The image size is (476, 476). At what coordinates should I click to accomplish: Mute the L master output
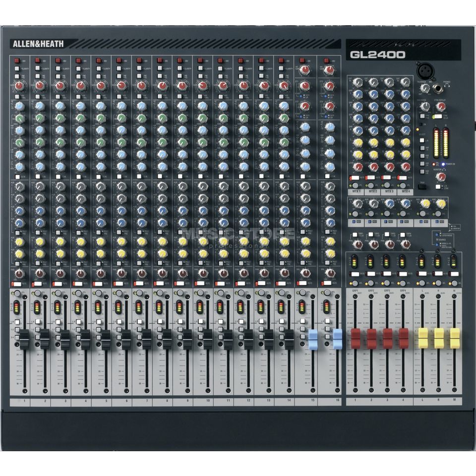tap(421, 274)
